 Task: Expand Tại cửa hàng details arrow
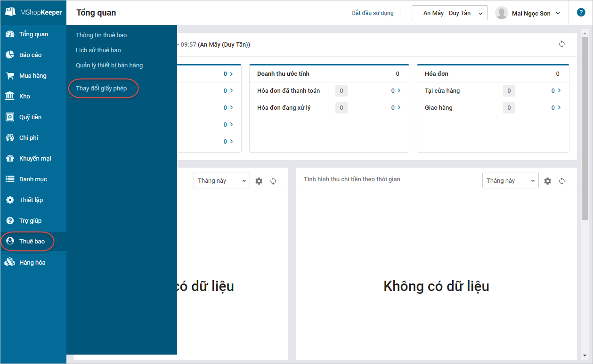click(x=559, y=91)
